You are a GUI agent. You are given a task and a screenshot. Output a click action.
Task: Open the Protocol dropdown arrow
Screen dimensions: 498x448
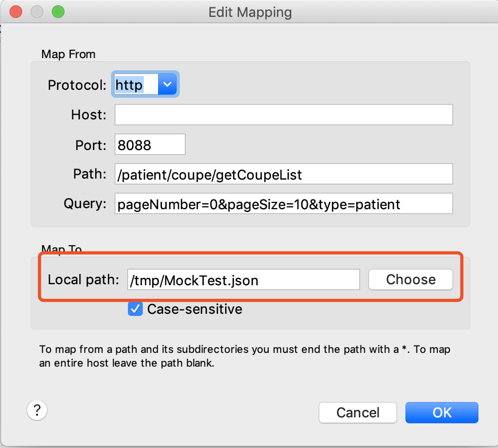pyautogui.click(x=167, y=85)
